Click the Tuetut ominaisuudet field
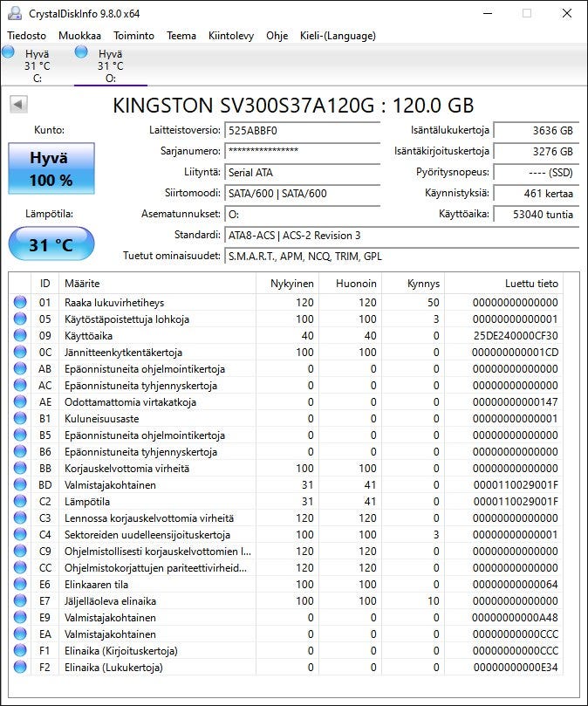Viewport: 588px width, 706px height. [401, 257]
